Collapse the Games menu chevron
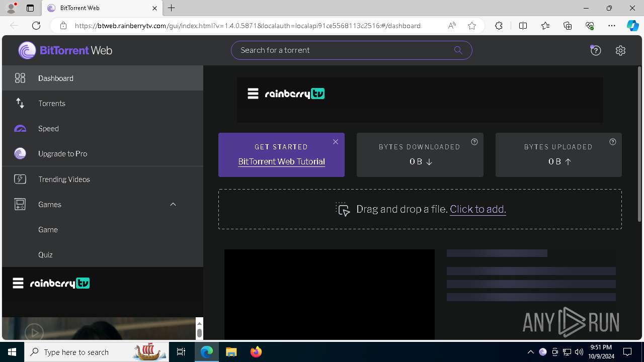The image size is (644, 362). click(x=173, y=204)
